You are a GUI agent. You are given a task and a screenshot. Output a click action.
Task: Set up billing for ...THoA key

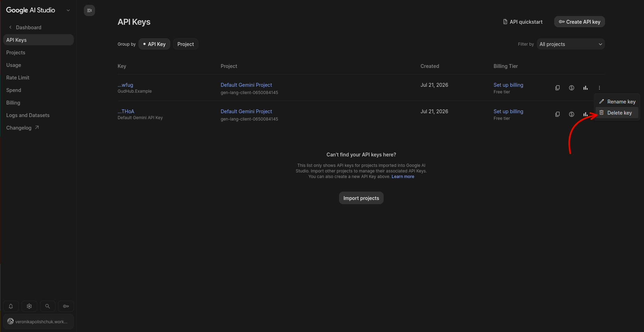click(x=508, y=111)
